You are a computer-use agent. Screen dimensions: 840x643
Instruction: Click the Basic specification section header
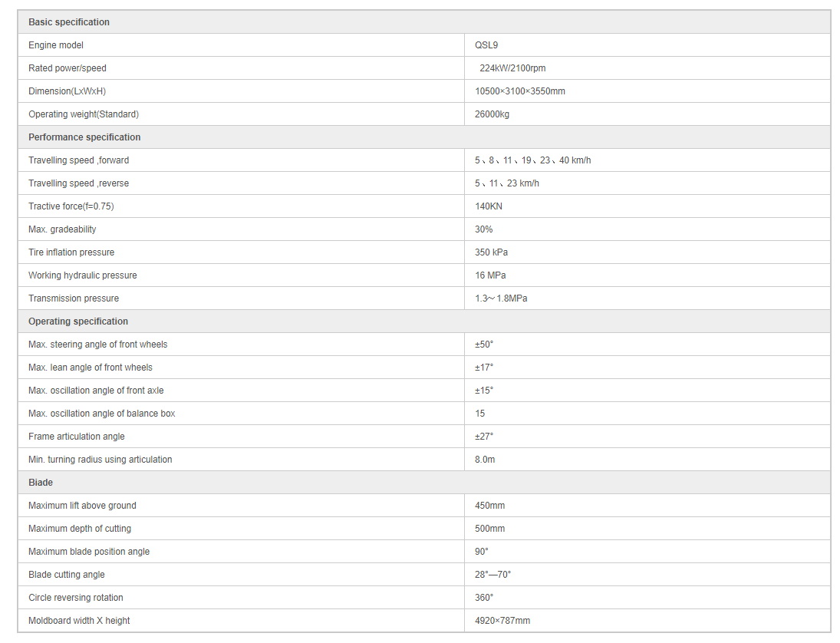click(x=68, y=22)
